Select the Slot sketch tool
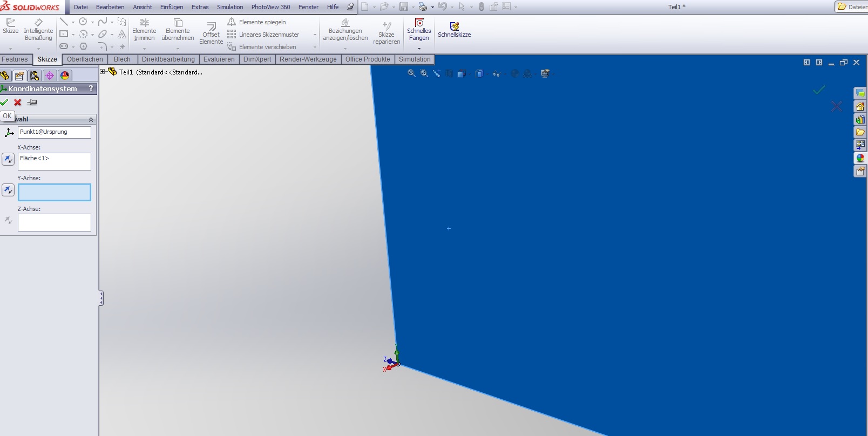Image resolution: width=868 pixels, height=436 pixels. (64, 46)
